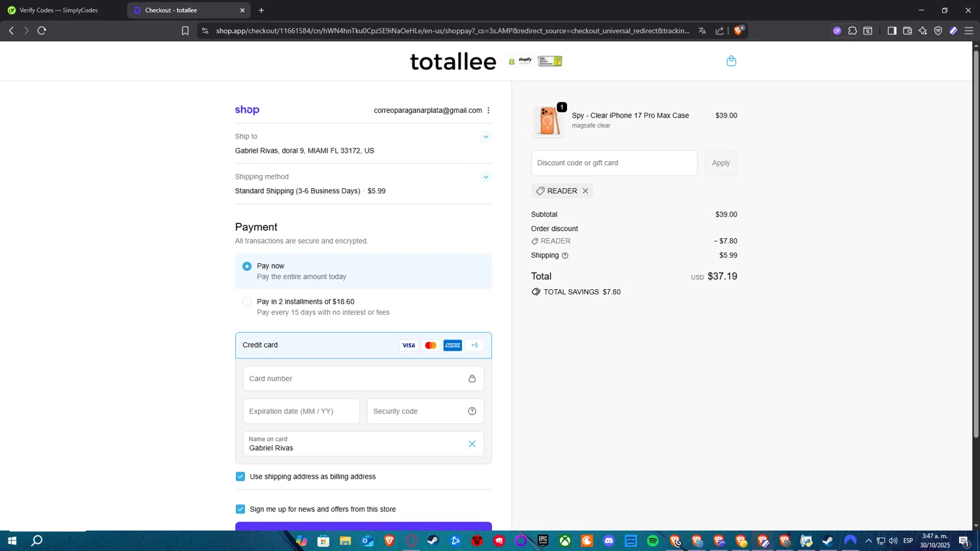This screenshot has width=980, height=551.
Task: Select Pay in 2 installments option
Action: coord(363,307)
